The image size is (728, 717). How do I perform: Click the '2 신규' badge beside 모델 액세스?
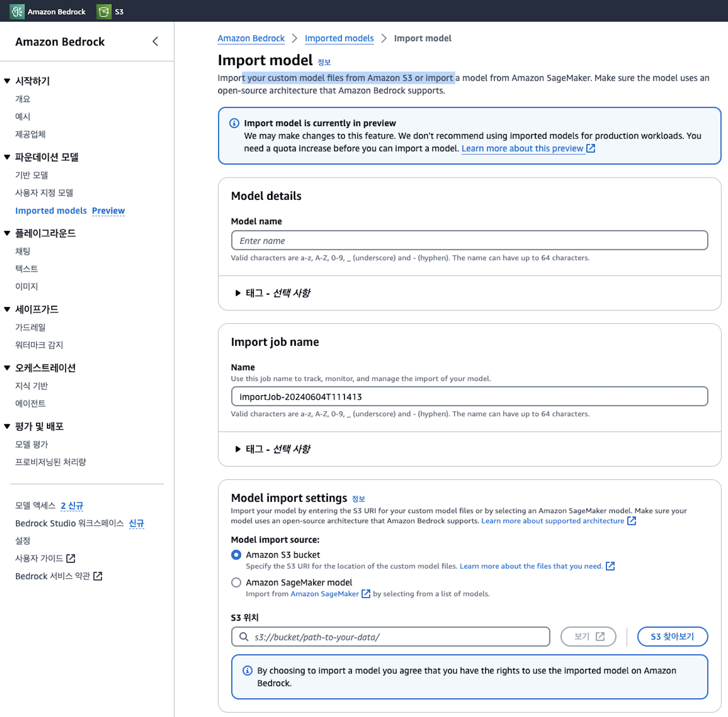click(72, 506)
